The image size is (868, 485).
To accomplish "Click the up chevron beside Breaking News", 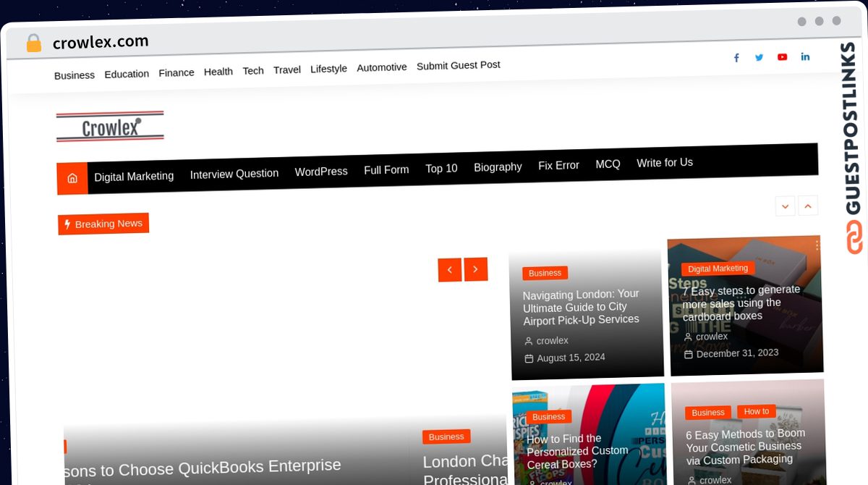I will pyautogui.click(x=808, y=205).
